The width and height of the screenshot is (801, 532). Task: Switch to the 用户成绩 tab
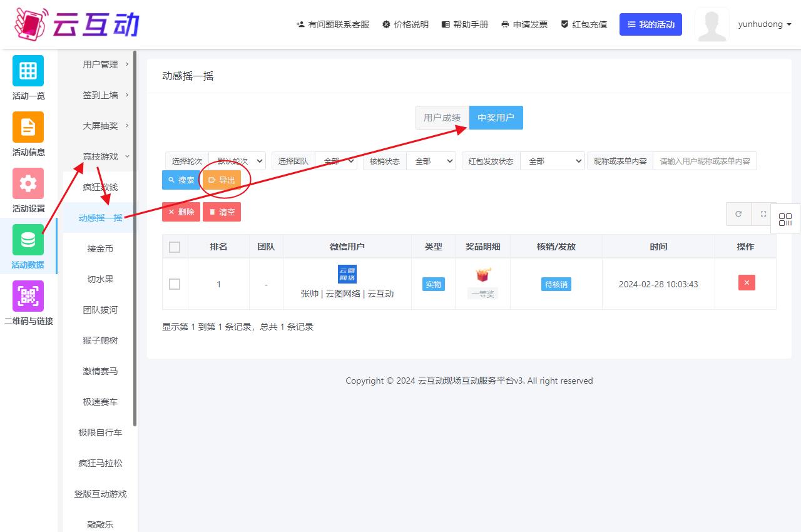click(x=442, y=118)
